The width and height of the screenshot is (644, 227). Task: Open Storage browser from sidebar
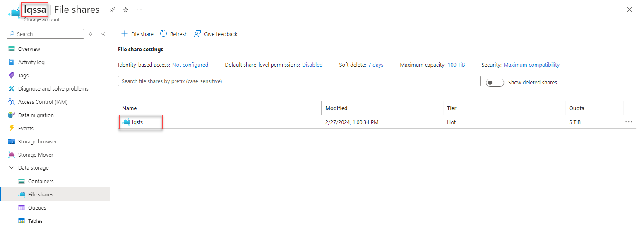tap(38, 141)
